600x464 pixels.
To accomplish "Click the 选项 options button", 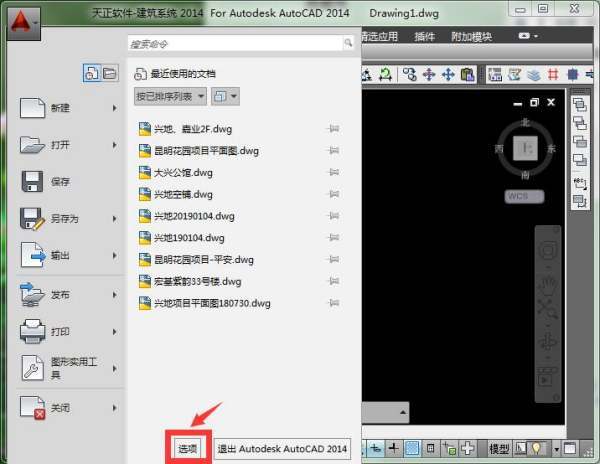I will 188,448.
